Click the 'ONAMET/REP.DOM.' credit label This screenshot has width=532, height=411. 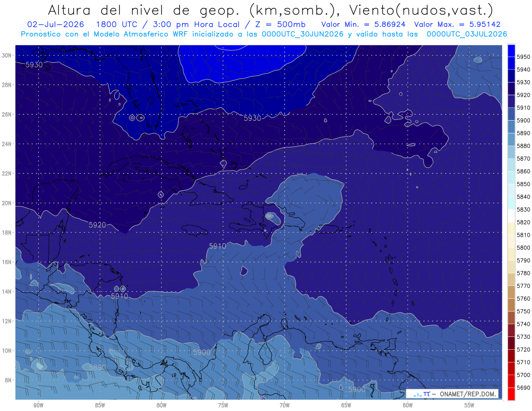pyautogui.click(x=468, y=394)
